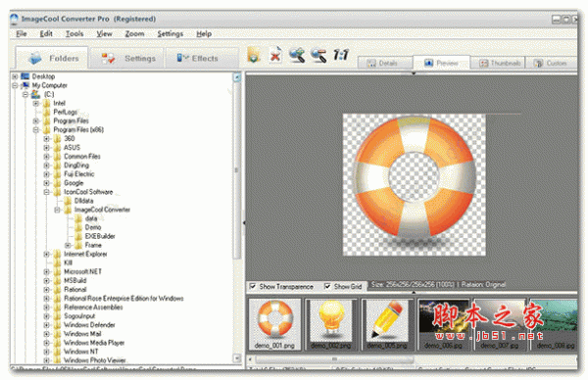Click the DllData folder icon
This screenshot has width=588, height=380.
[68, 201]
